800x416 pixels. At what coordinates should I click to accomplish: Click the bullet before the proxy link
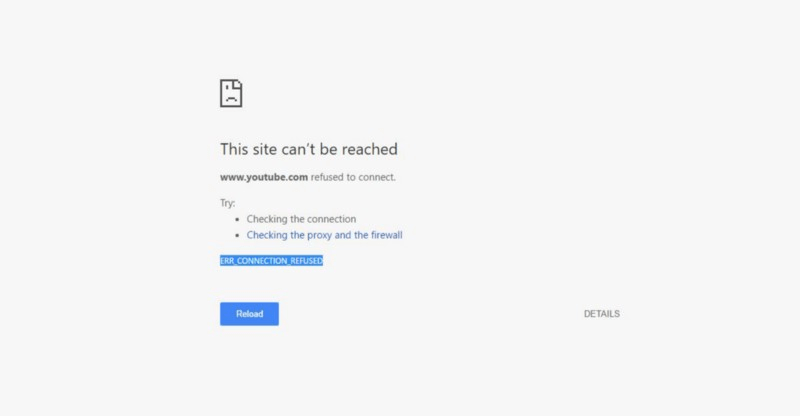(x=237, y=235)
